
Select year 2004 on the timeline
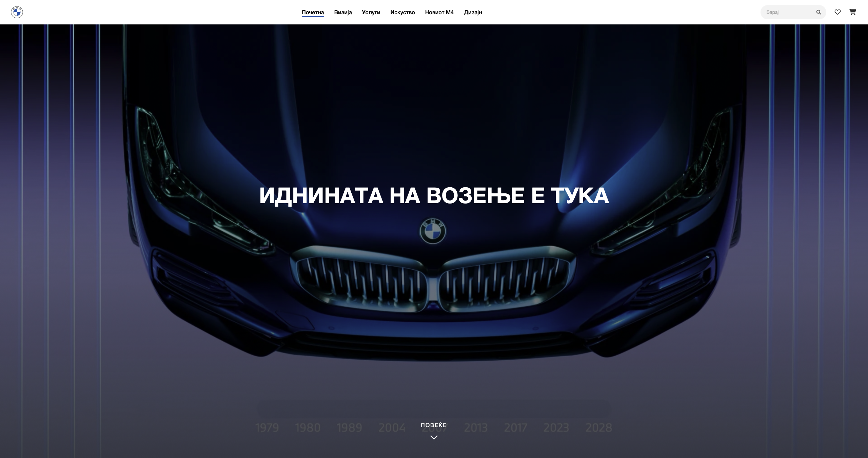[x=392, y=428]
